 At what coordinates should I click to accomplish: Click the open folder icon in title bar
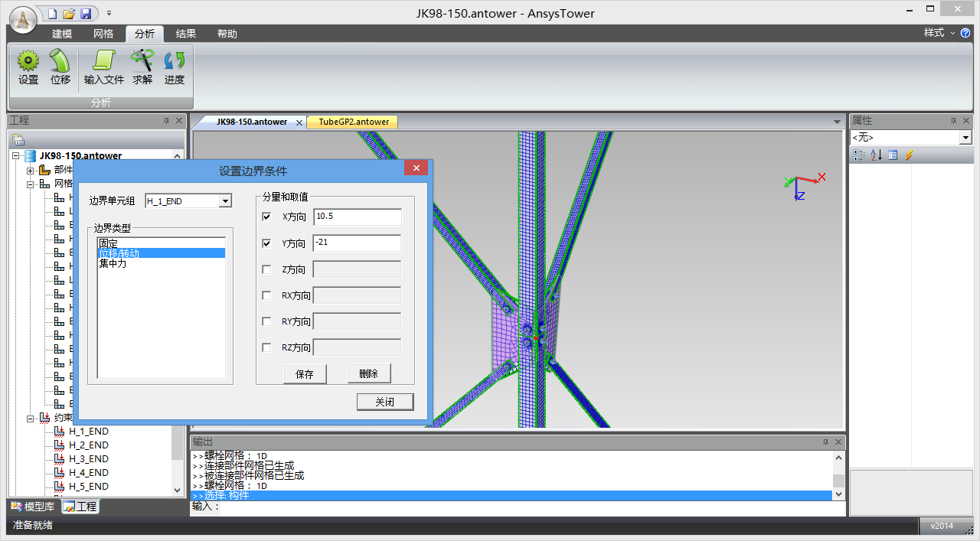[x=69, y=14]
